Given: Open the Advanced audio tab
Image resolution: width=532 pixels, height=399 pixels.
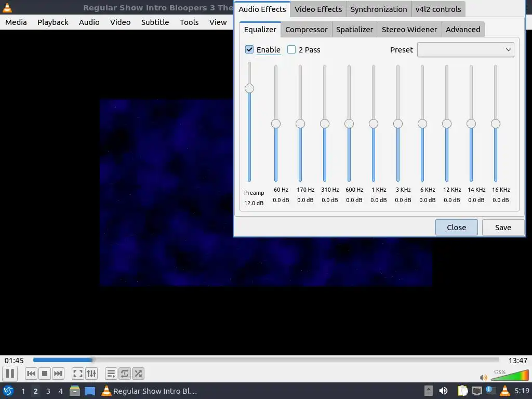Looking at the screenshot, I should coord(463,30).
